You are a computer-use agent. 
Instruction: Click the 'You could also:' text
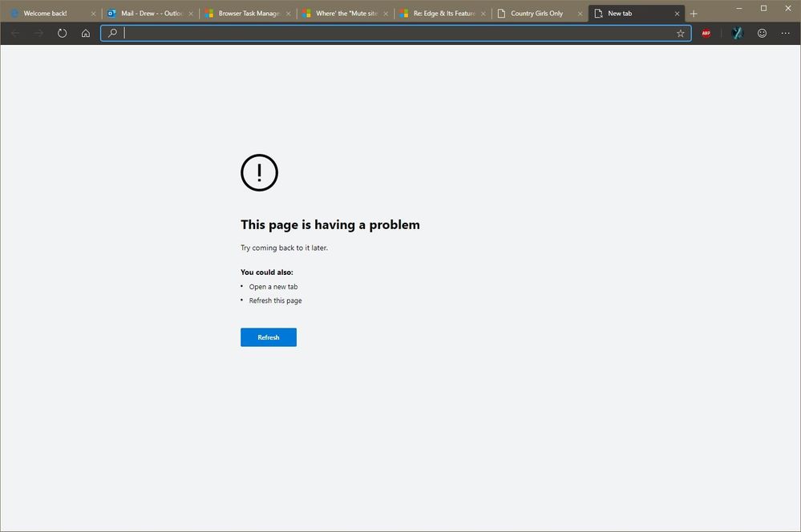(x=267, y=272)
